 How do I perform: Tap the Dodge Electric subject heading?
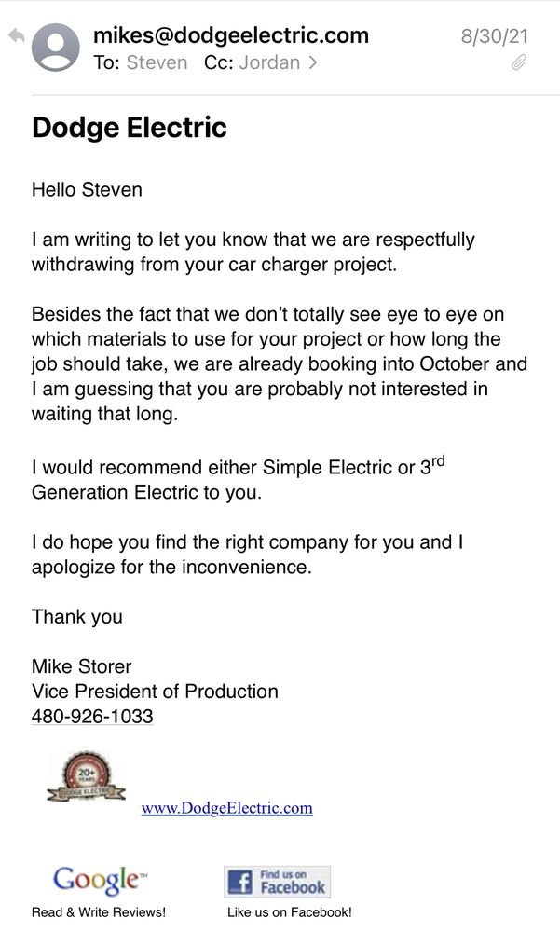coord(130,127)
